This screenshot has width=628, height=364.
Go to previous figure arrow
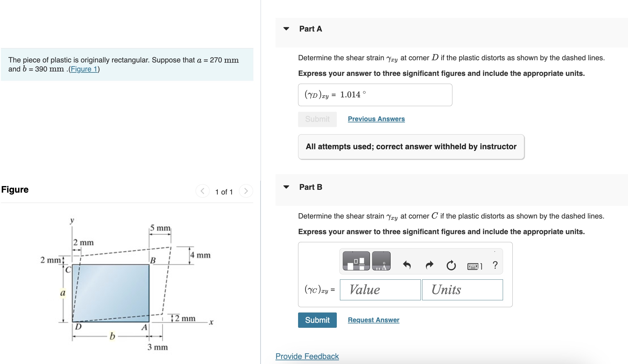pyautogui.click(x=202, y=191)
